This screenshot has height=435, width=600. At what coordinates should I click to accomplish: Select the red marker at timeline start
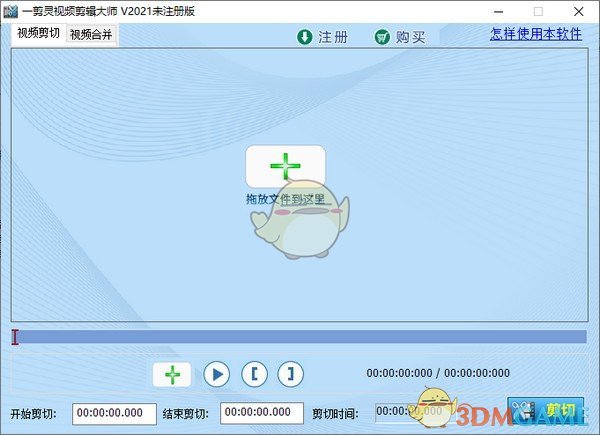[15, 337]
